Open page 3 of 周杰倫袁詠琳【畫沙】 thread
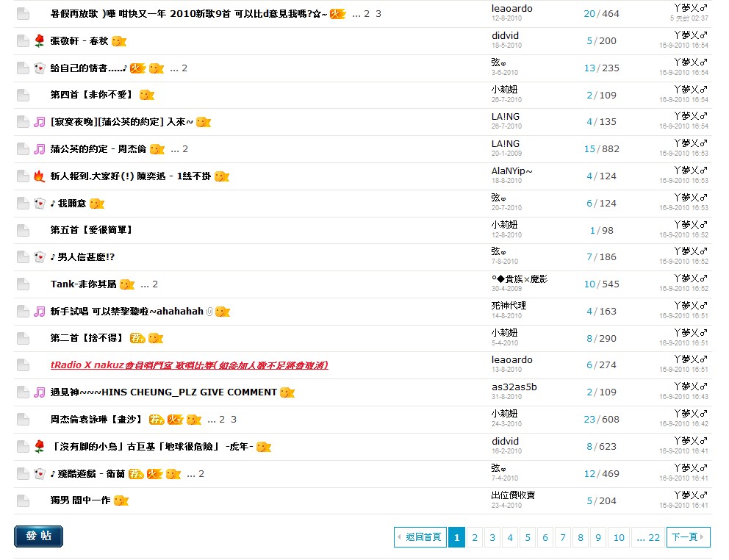This screenshot has height=560, width=729. [x=234, y=420]
